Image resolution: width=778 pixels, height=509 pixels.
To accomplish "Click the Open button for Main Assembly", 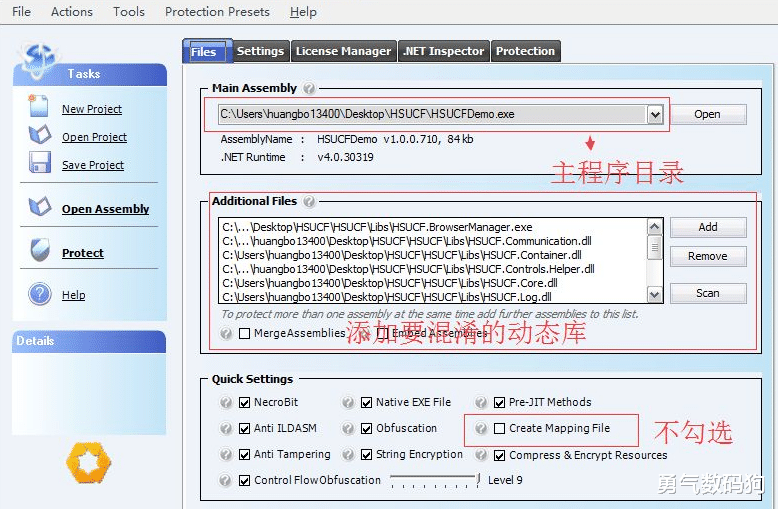I will 708,114.
